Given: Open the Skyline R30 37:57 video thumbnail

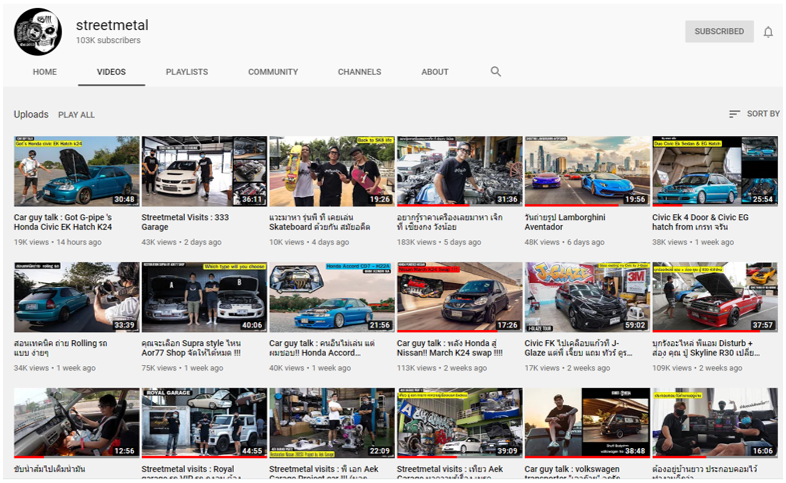Looking at the screenshot, I should [x=715, y=297].
